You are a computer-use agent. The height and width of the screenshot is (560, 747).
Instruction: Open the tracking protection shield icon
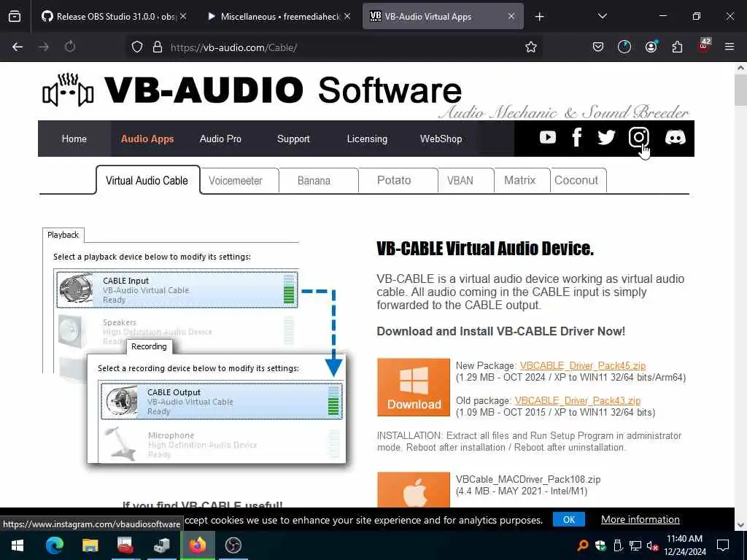click(137, 47)
